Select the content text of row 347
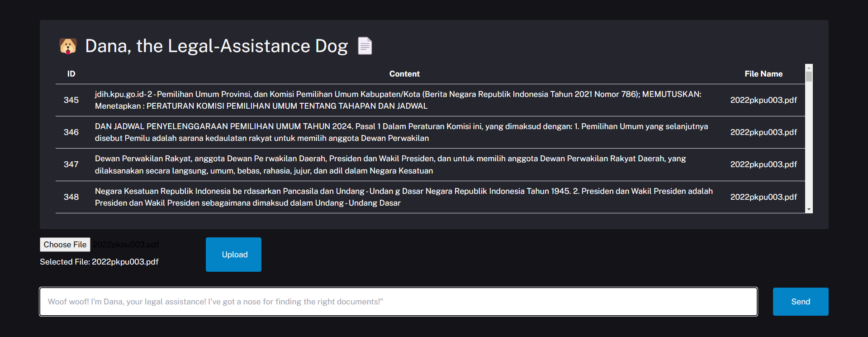Viewport: 868px width, 337px height. click(390, 164)
